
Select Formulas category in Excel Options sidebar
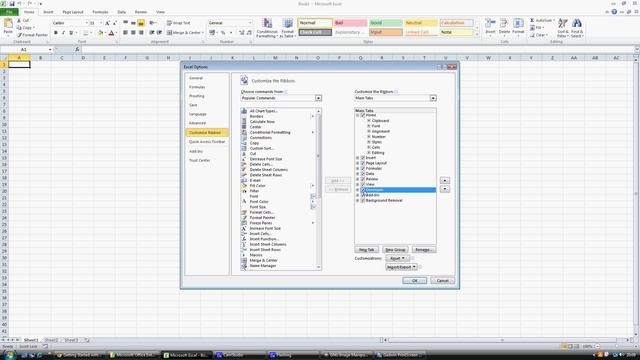197,87
